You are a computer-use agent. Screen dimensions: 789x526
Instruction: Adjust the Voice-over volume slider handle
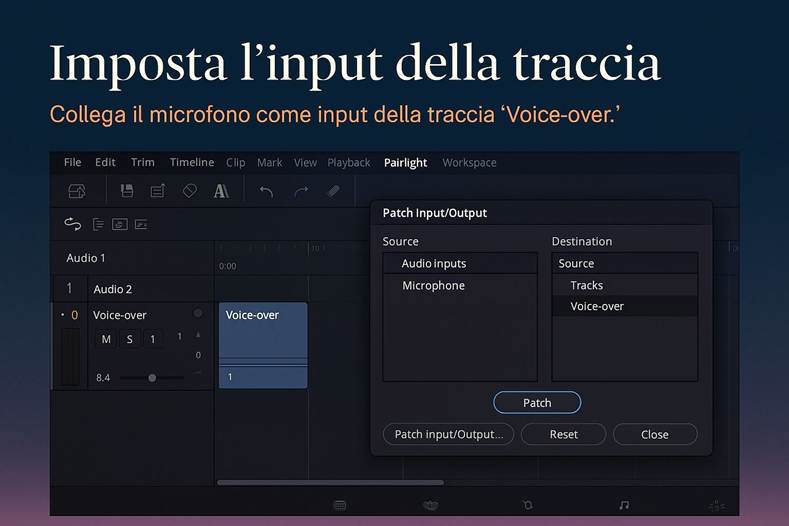(152, 378)
